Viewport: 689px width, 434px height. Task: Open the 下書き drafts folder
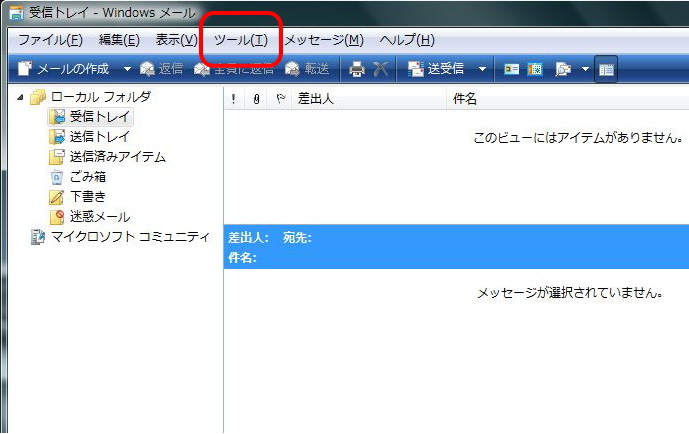pos(87,197)
